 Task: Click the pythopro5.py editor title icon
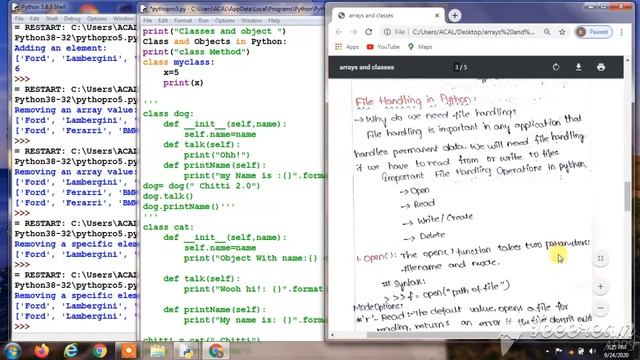click(144, 8)
